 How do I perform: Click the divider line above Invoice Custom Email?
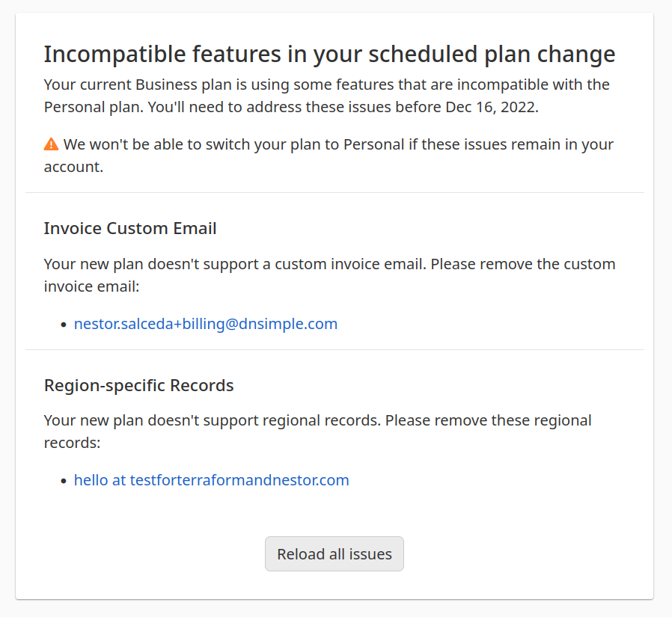(x=335, y=193)
